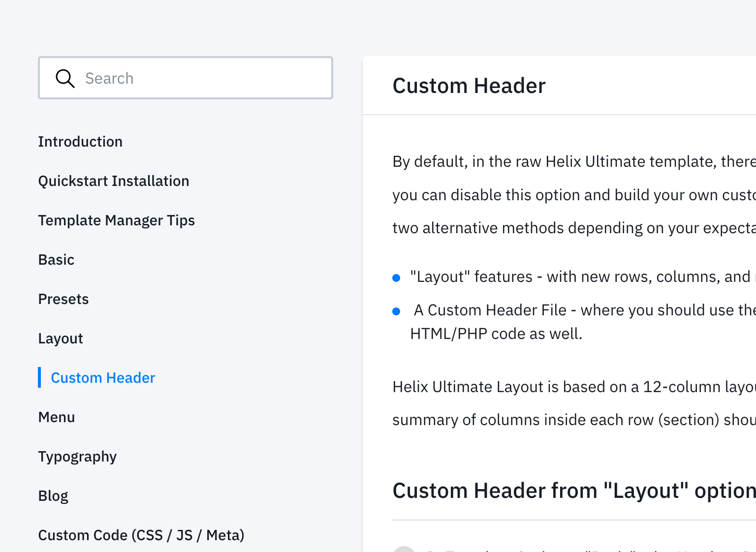This screenshot has width=756, height=552.
Task: Select the active Custom Header entry
Action: [x=103, y=378]
